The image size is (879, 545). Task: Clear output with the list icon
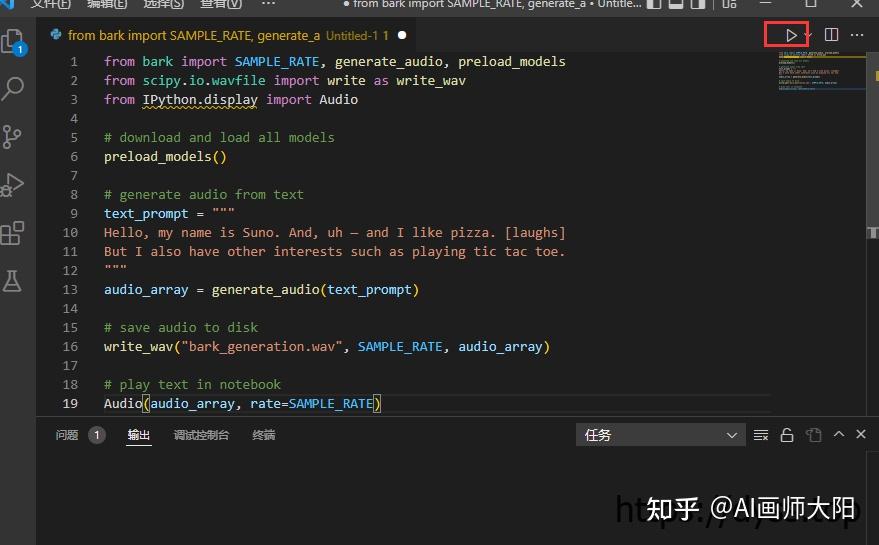[761, 435]
